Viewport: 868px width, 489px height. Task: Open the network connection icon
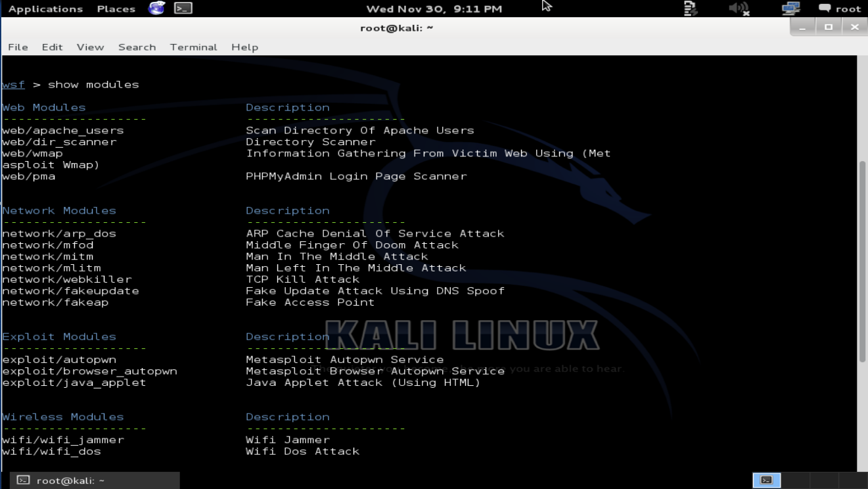[791, 9]
